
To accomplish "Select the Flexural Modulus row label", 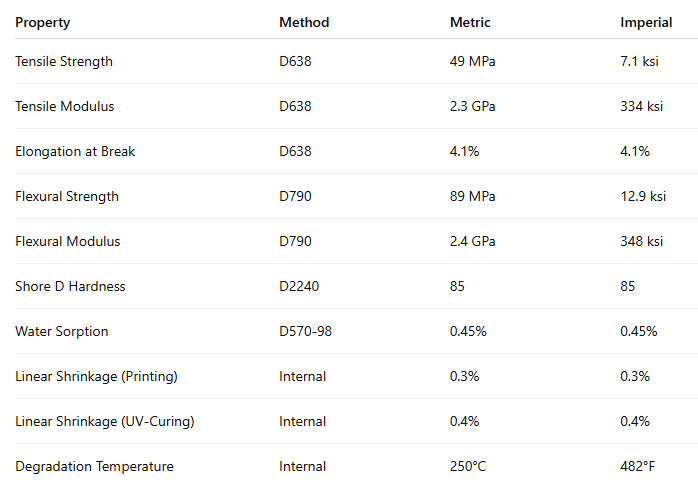I will pyautogui.click(x=68, y=241).
